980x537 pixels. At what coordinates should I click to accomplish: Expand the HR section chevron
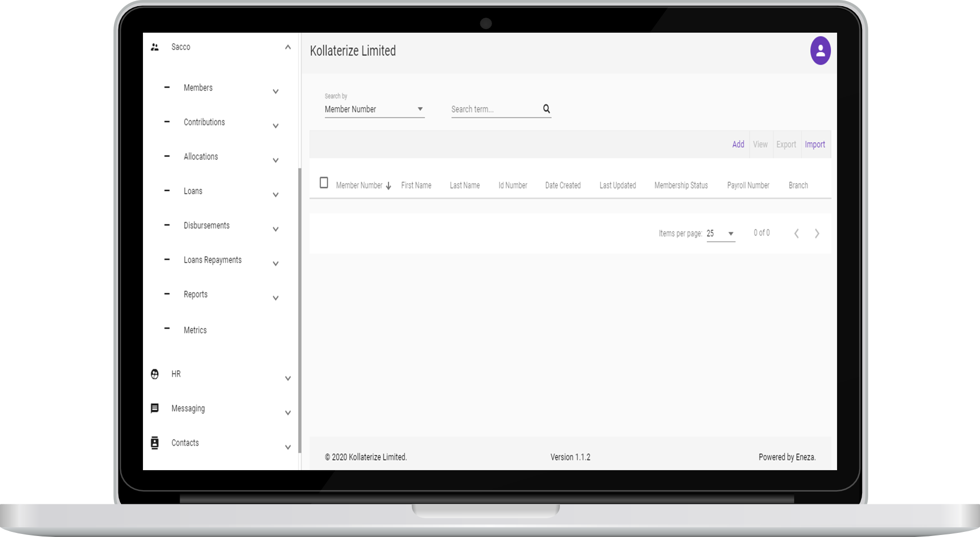(288, 378)
